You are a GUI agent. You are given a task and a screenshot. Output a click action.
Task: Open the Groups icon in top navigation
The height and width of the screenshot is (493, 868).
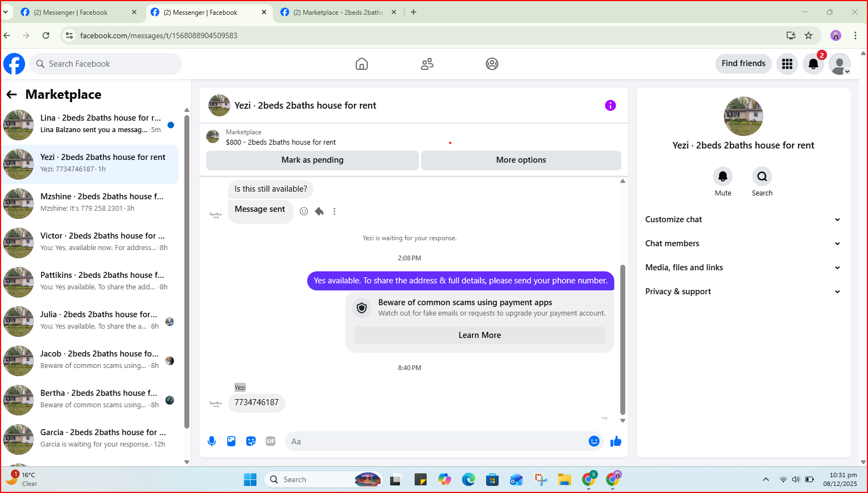(492, 64)
